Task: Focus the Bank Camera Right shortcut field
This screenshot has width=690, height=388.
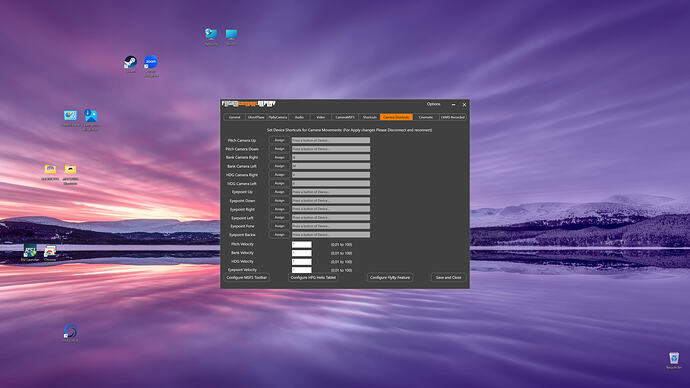Action: pyautogui.click(x=330, y=157)
